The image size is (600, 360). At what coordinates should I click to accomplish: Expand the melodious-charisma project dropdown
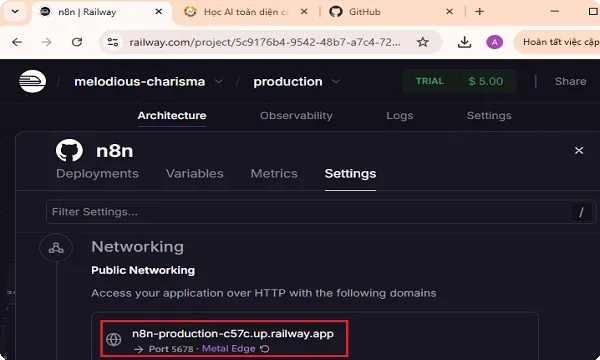[x=219, y=81]
